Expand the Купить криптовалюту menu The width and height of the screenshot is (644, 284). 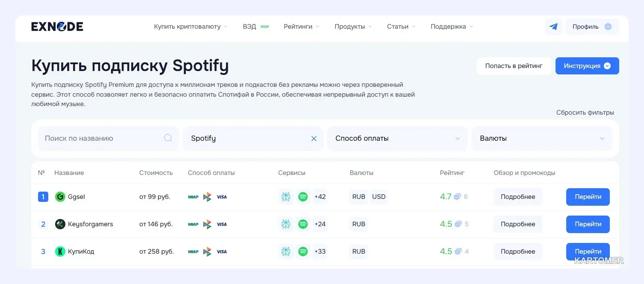(191, 27)
